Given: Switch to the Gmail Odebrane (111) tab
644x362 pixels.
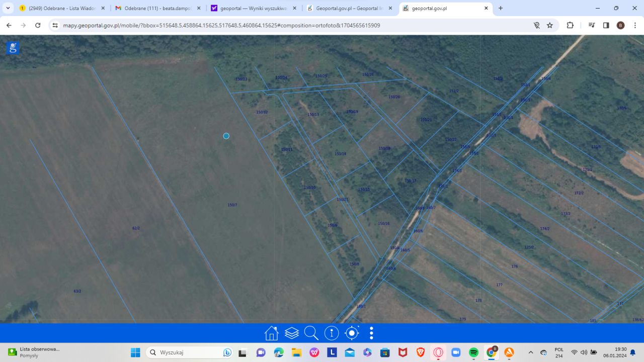Looking at the screenshot, I should pos(157,8).
